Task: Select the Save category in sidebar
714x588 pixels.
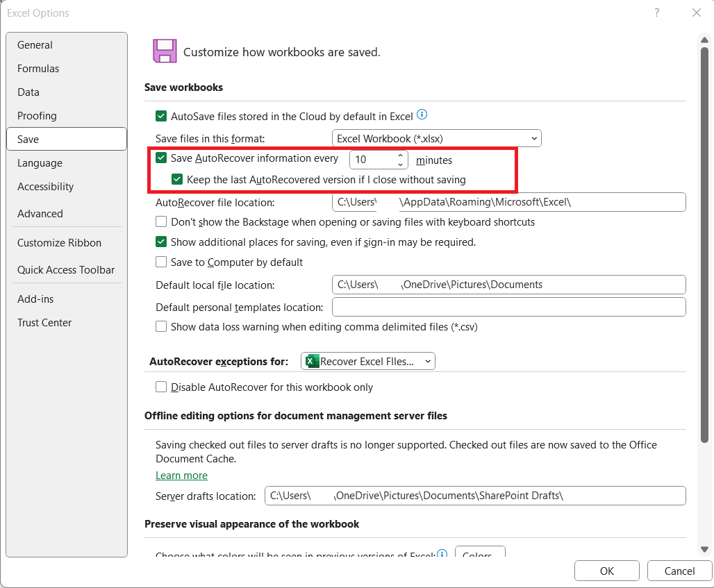Action: click(67, 139)
